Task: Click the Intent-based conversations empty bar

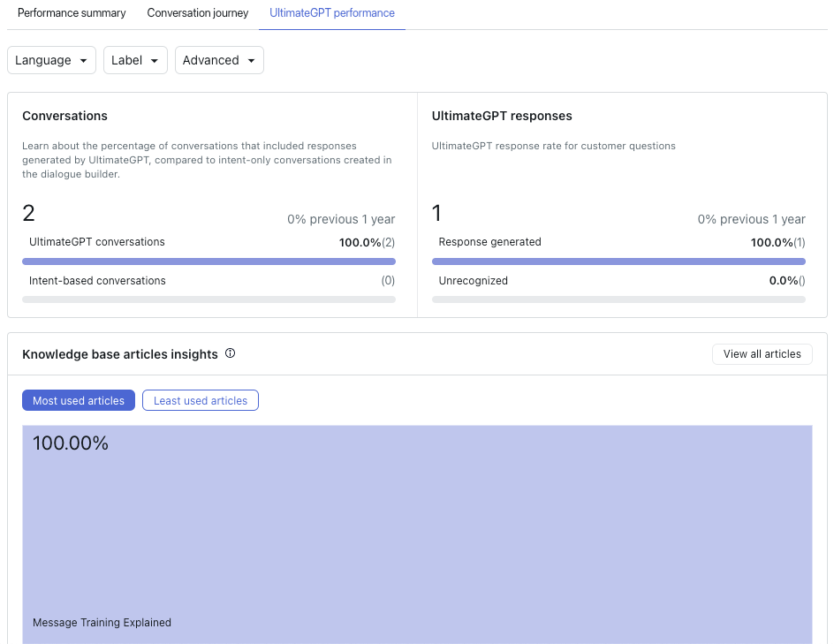Action: click(x=209, y=300)
